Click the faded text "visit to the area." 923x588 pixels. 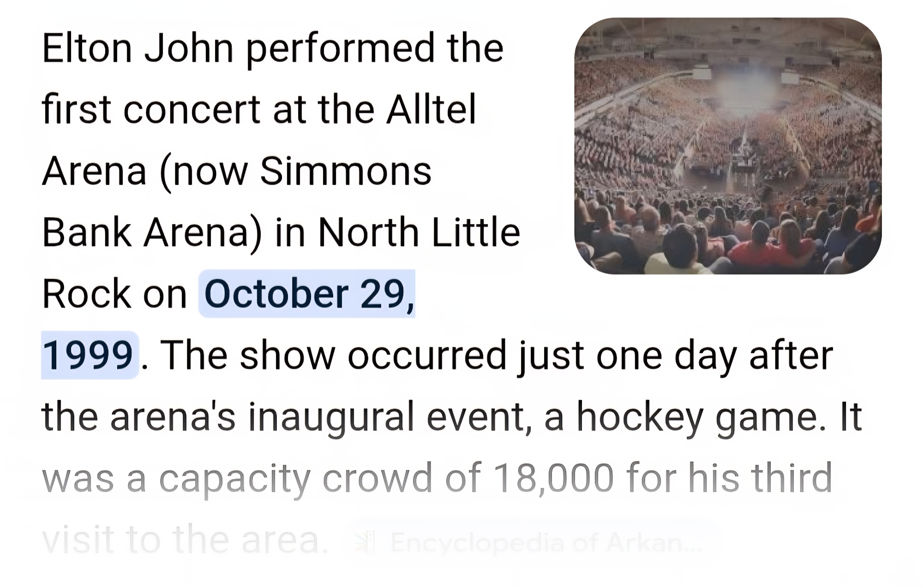(186, 540)
